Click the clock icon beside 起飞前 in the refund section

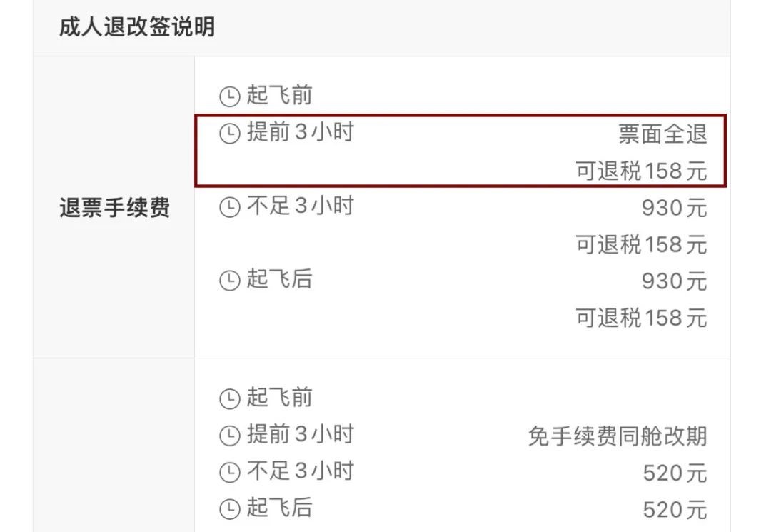(x=229, y=96)
